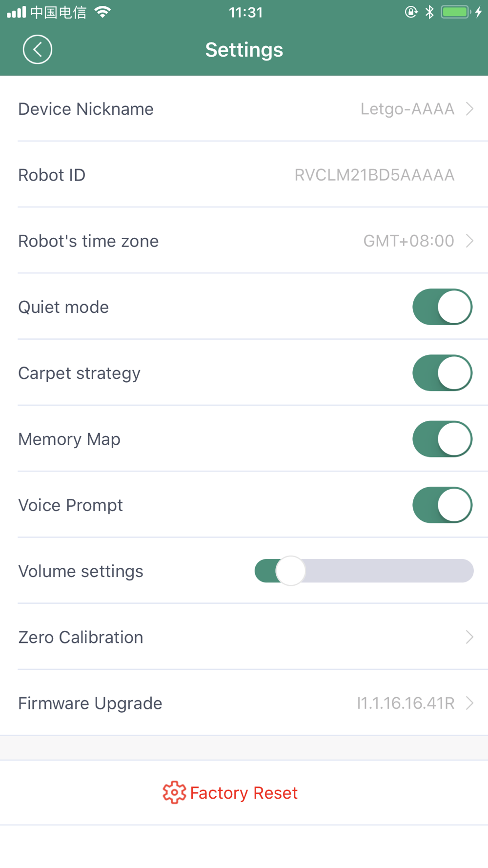The image size is (488, 868).
Task: Tap the battery indicator icon
Action: pyautogui.click(x=456, y=12)
